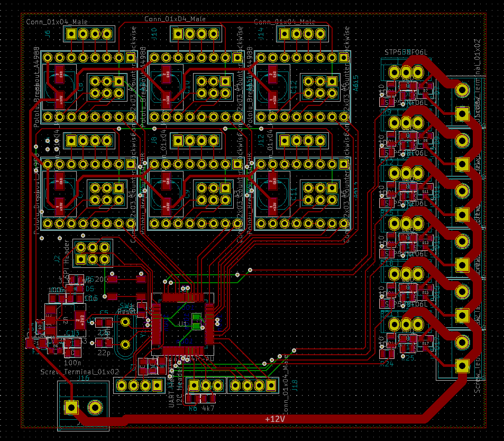Click square pad of I2C header above R6
Screen dimensions: 504x441
pos(194,385)
